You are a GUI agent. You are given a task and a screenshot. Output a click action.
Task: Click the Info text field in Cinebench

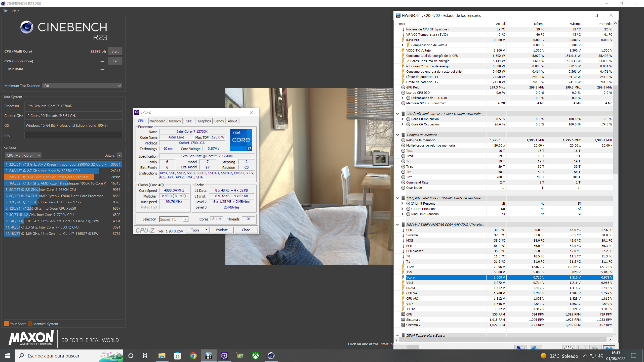coord(73,135)
